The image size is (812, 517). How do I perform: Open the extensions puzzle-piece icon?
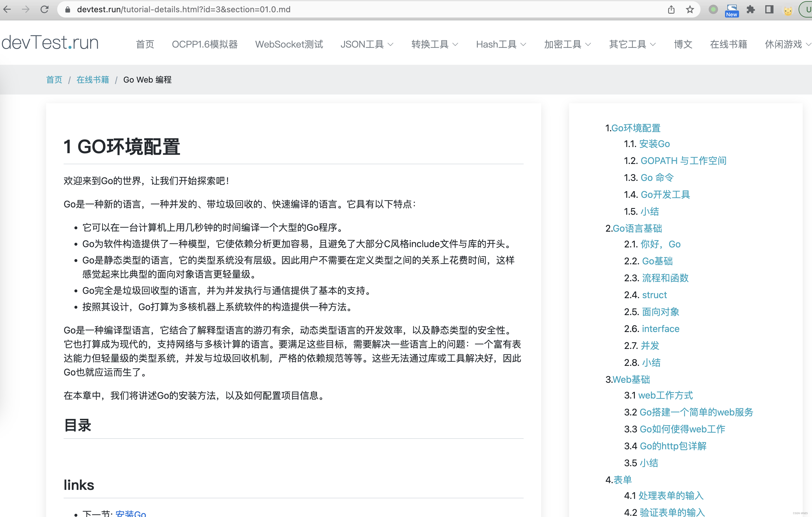pos(751,9)
